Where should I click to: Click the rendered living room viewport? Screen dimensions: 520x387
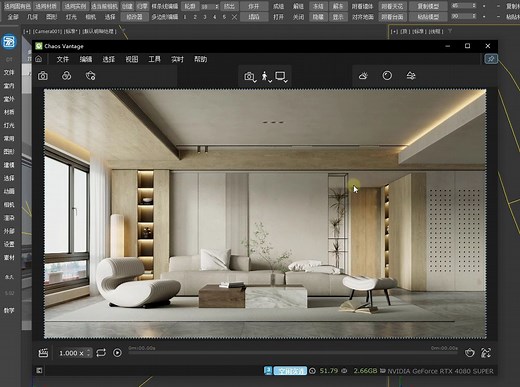[265, 213]
